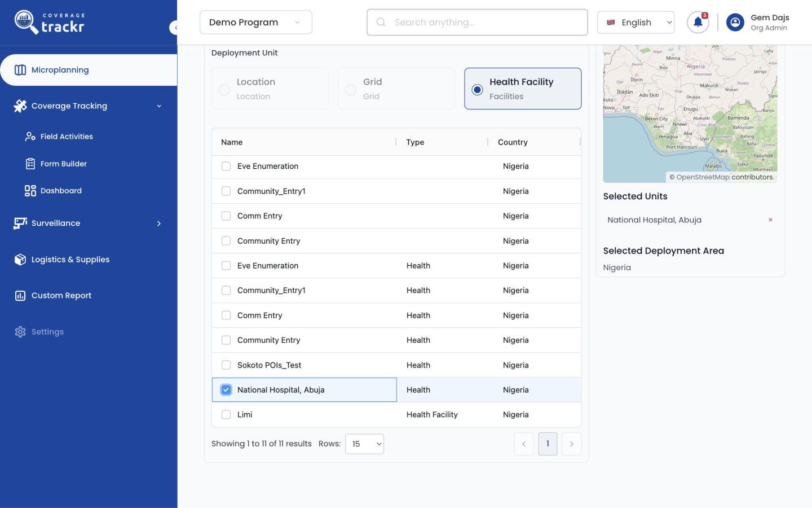Click the Settings gear icon
This screenshot has height=508, width=812.
click(20, 332)
